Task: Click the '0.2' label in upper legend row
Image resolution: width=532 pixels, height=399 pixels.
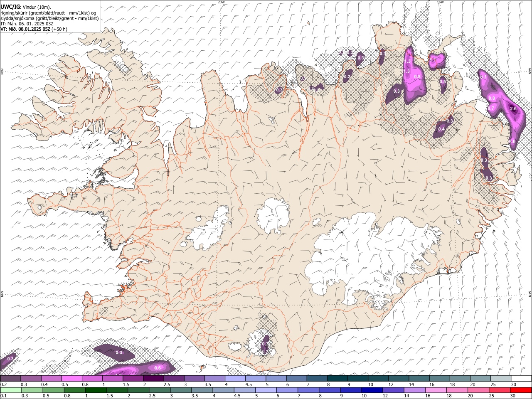Action: point(3,384)
